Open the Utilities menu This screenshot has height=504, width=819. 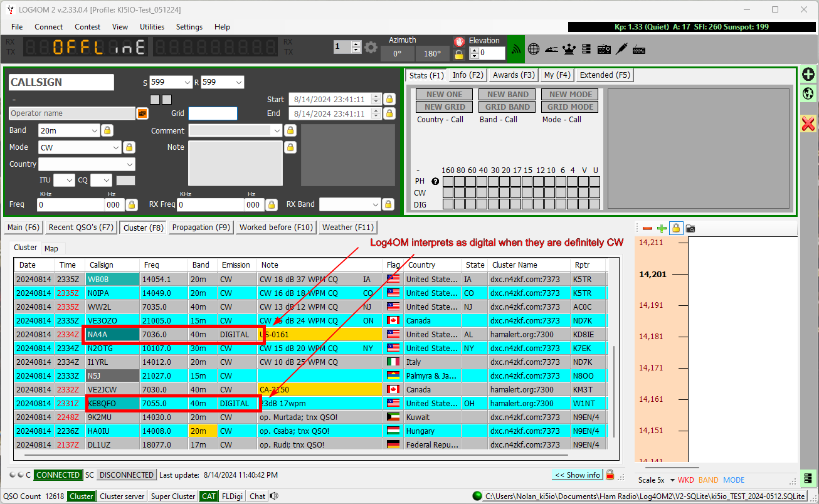152,27
